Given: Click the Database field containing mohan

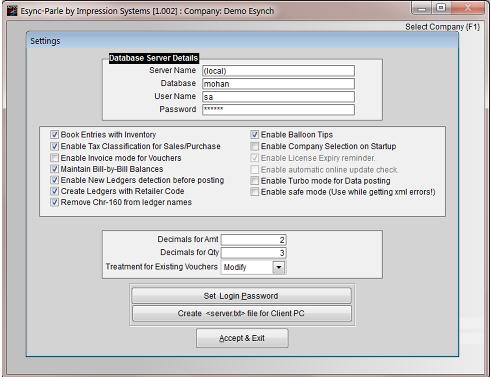Looking at the screenshot, I should coord(278,84).
